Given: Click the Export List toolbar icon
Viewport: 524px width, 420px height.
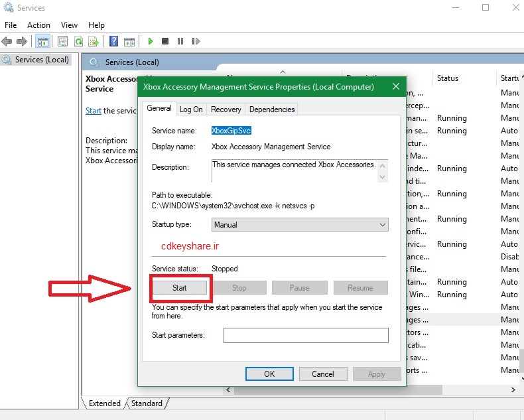Looking at the screenshot, I should click(x=94, y=41).
